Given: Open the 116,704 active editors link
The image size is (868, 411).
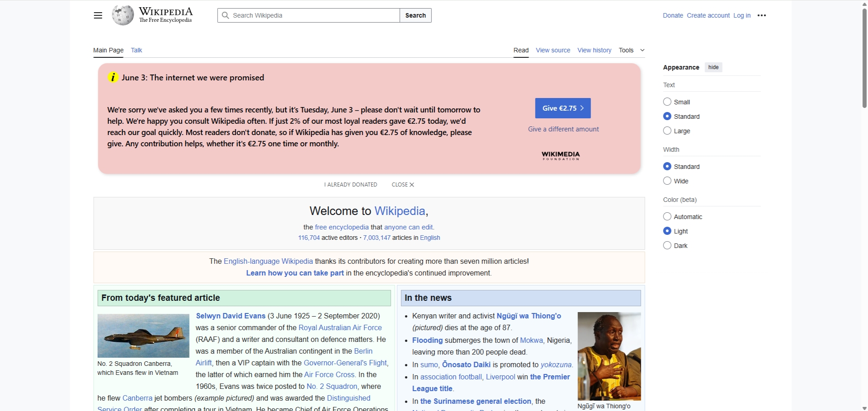Looking at the screenshot, I should coord(309,238).
